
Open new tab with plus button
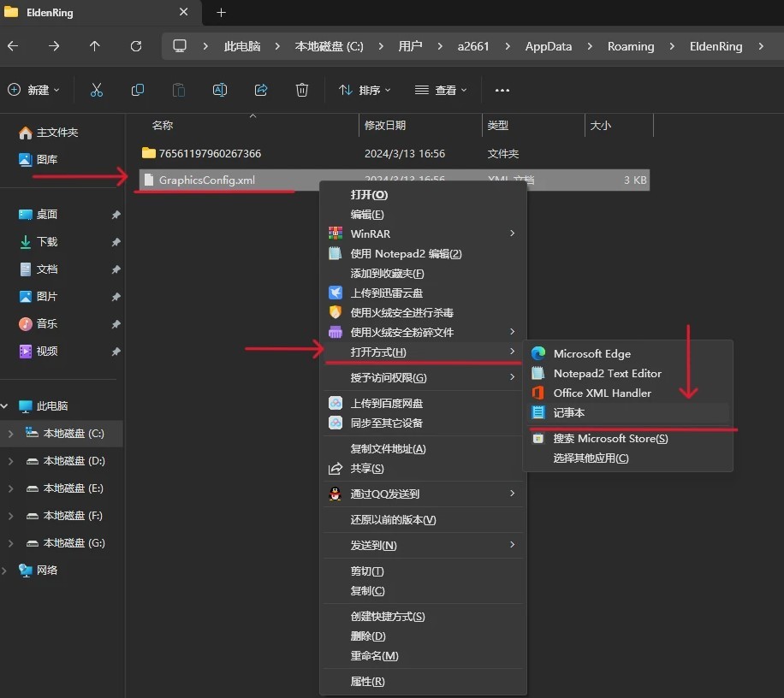click(221, 13)
